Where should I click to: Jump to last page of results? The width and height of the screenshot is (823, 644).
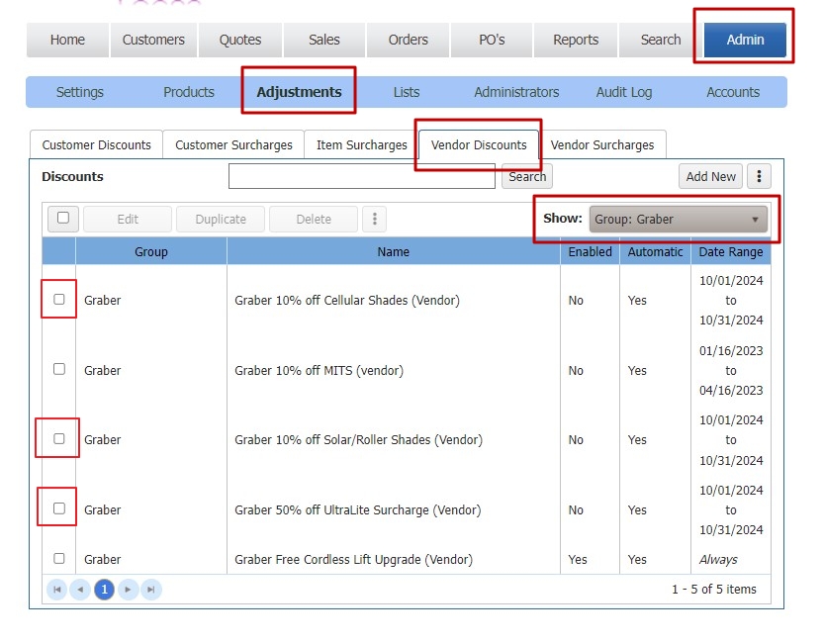click(x=150, y=590)
